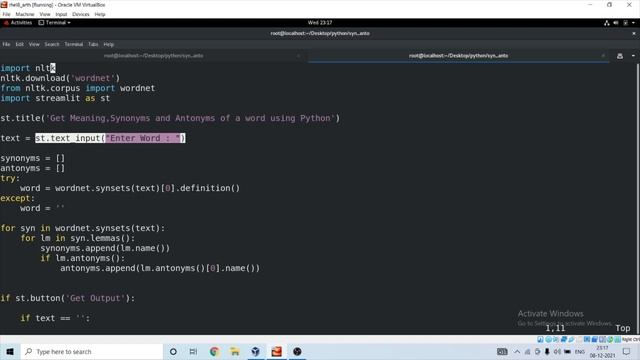The image size is (640, 360).
Task: Click the ENG language indicator
Action: 580,351
